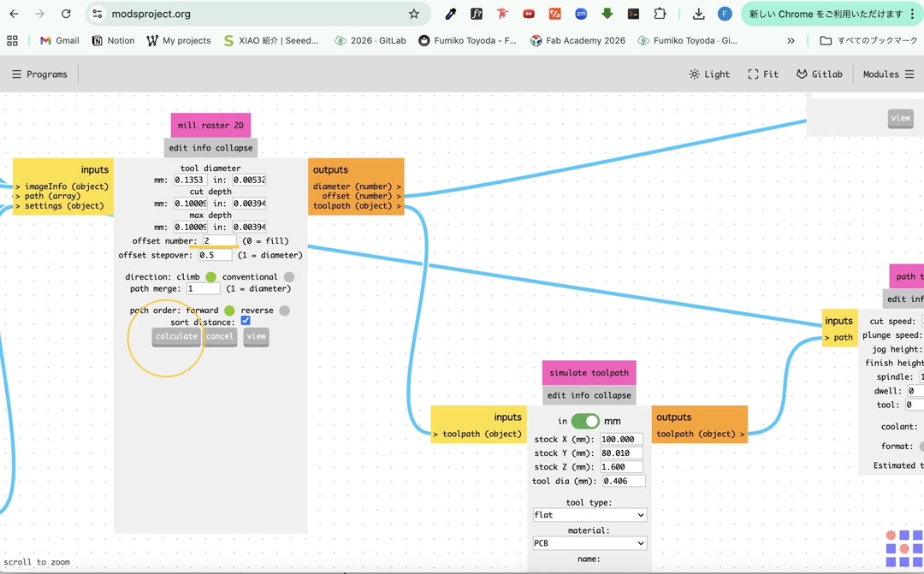
Task: Toggle units from inches to mm
Action: pyautogui.click(x=586, y=421)
